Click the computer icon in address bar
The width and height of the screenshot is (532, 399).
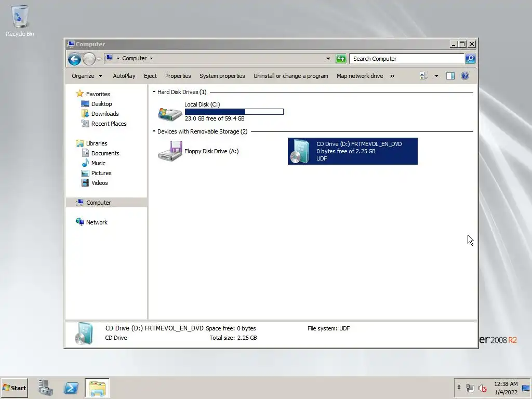point(109,58)
